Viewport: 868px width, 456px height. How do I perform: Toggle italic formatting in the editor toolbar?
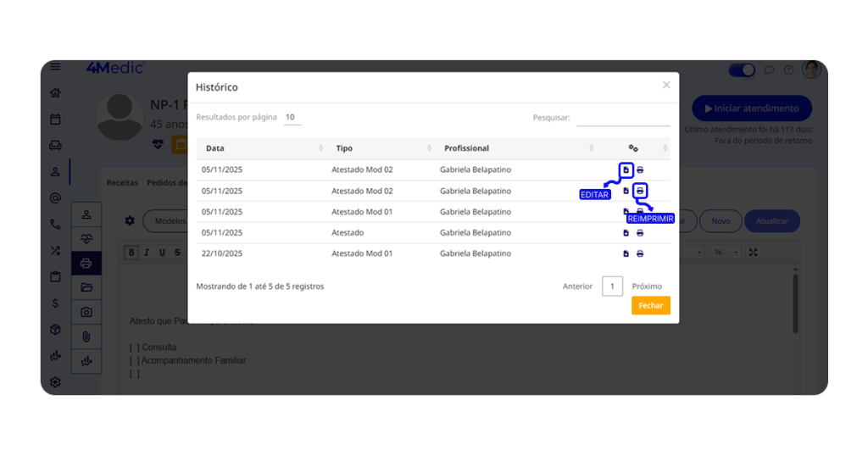[x=147, y=252]
